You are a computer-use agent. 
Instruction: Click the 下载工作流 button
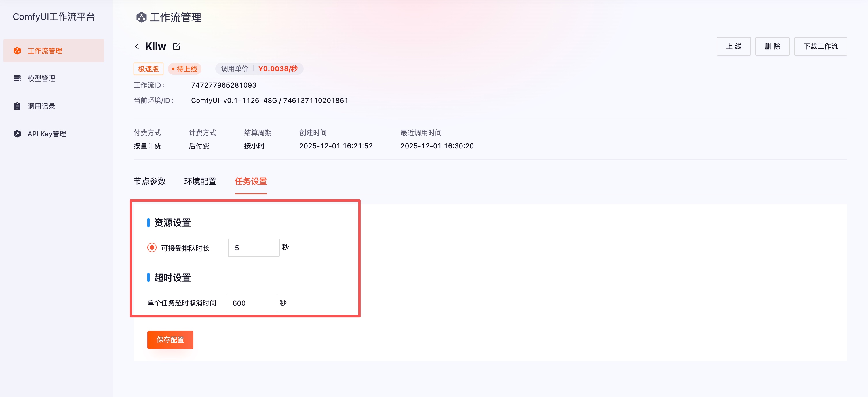[821, 46]
